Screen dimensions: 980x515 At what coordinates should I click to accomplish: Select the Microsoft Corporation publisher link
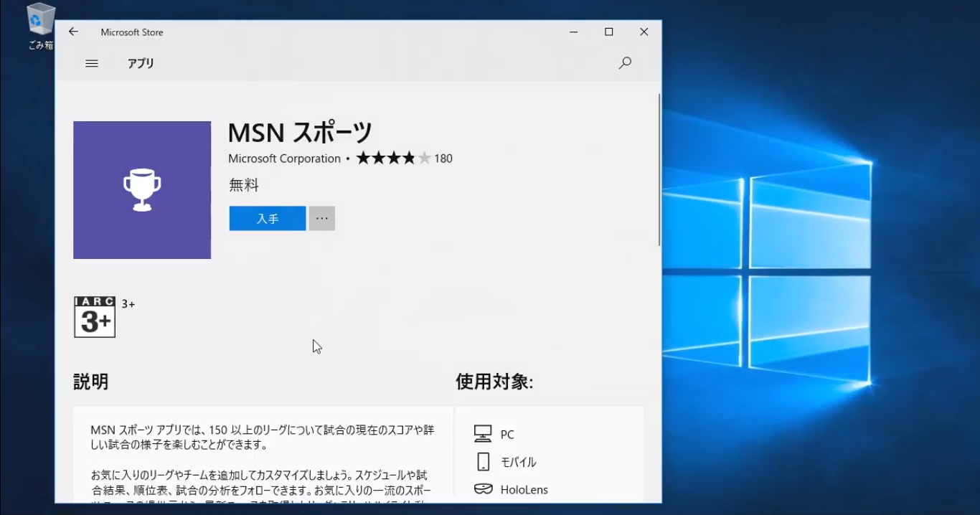[x=284, y=159]
